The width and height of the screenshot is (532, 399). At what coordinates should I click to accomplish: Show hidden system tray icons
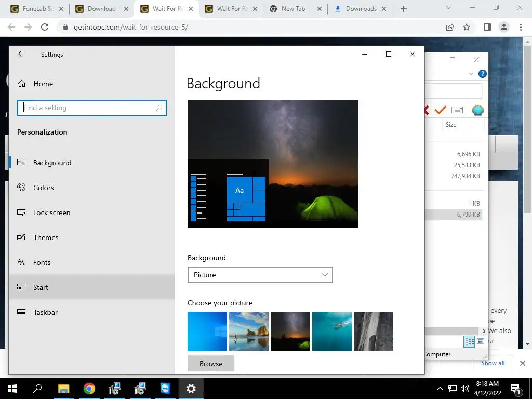click(x=440, y=389)
